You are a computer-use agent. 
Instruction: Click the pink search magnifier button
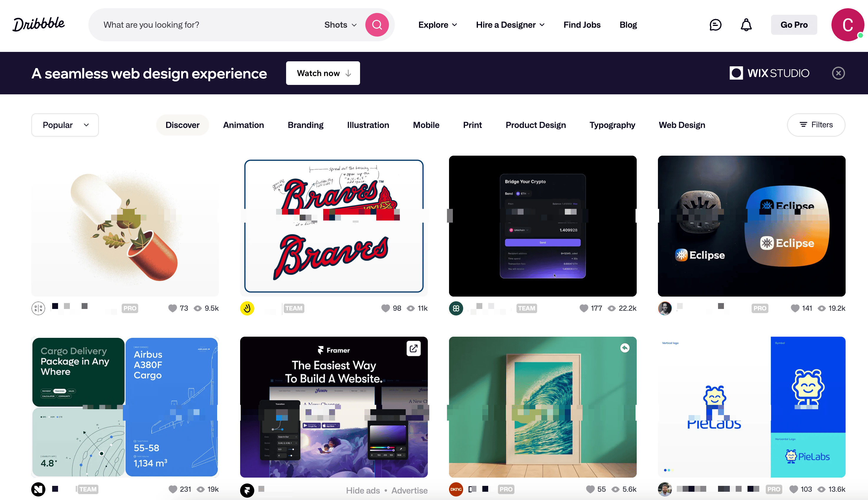(x=377, y=25)
